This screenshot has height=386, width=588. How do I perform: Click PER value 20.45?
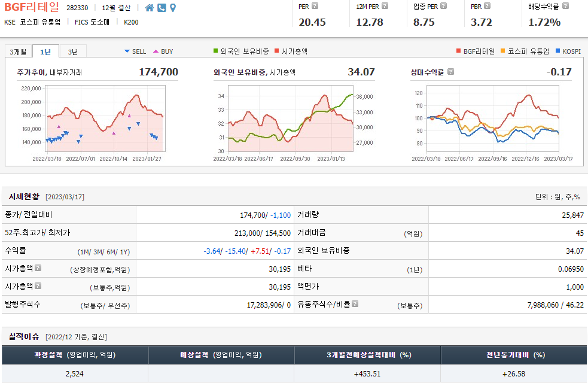tap(312, 22)
